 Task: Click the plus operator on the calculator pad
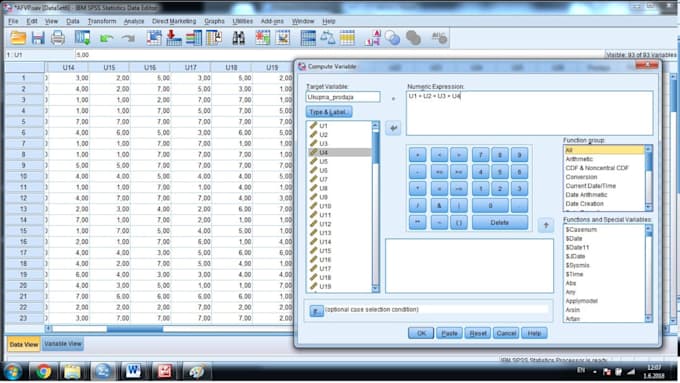pos(418,155)
